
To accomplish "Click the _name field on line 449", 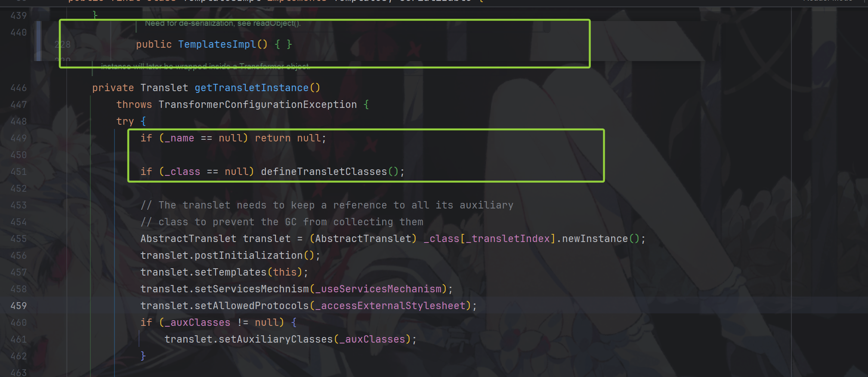I will (x=179, y=138).
